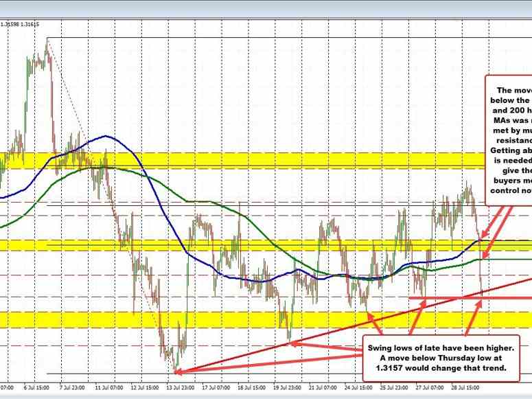This screenshot has width=532, height=399.
Task: Select the '21 Jul 07:00' axis label
Action: pyautogui.click(x=323, y=387)
